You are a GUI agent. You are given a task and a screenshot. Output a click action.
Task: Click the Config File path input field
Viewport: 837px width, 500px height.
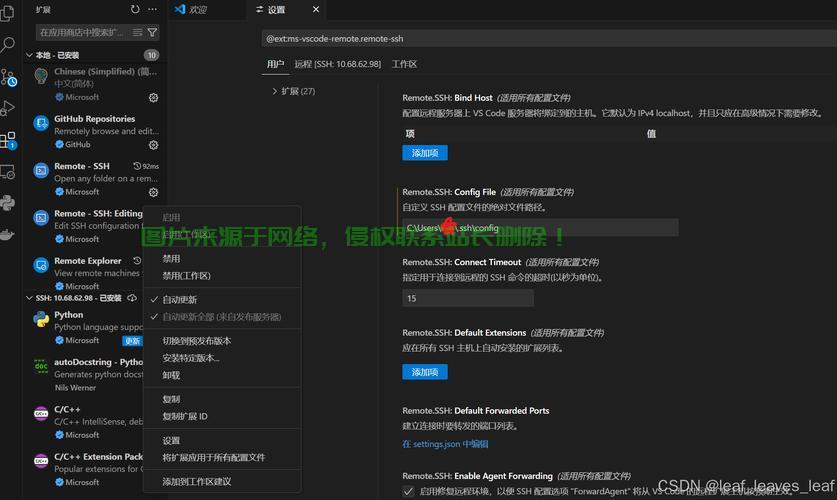(540, 228)
